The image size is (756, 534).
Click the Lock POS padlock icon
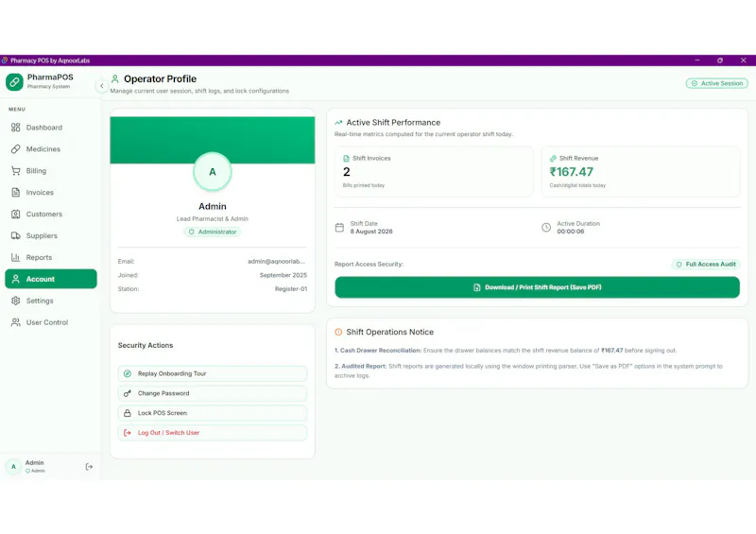point(128,413)
